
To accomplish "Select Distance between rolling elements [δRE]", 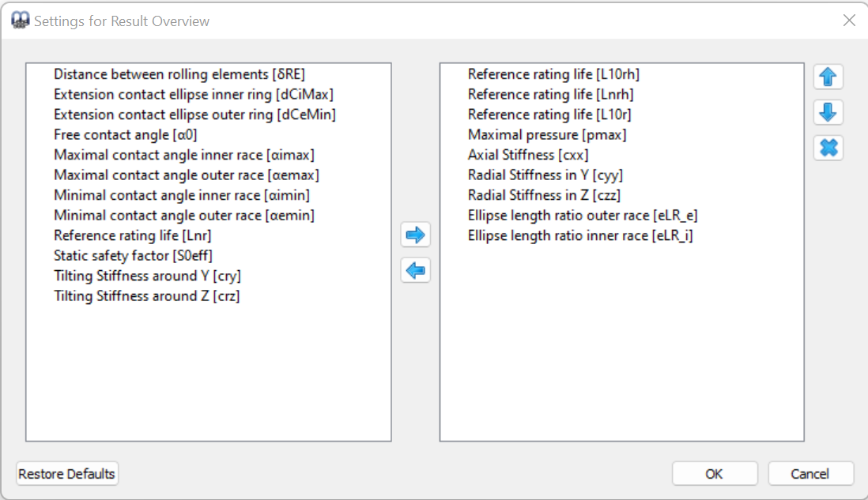I will 179,74.
